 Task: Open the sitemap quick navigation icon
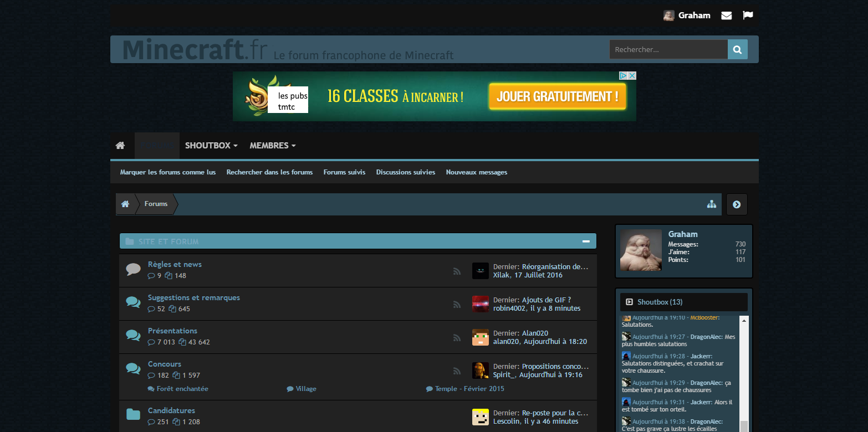712,204
